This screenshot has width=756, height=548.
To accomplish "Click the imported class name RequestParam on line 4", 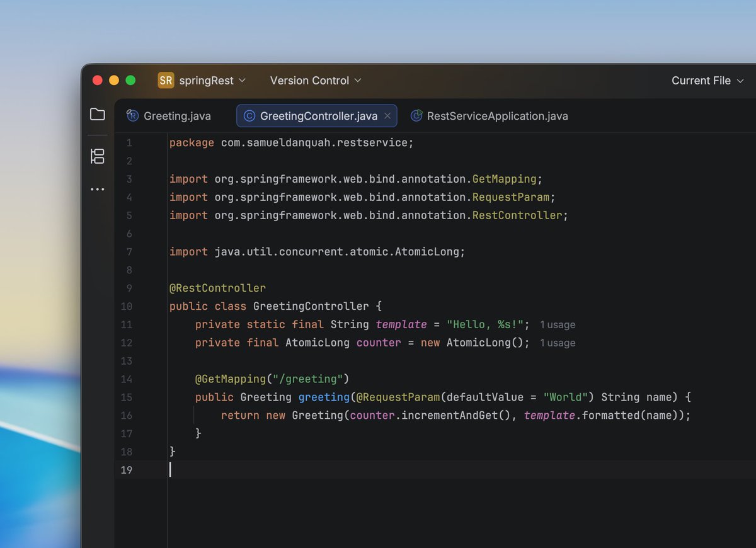I will (x=511, y=198).
